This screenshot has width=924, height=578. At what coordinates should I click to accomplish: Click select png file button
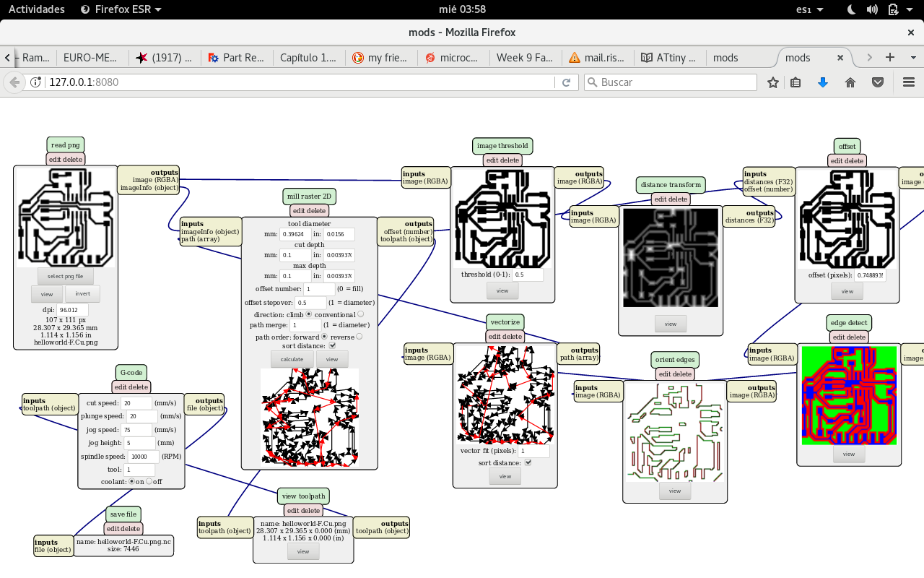click(x=66, y=276)
